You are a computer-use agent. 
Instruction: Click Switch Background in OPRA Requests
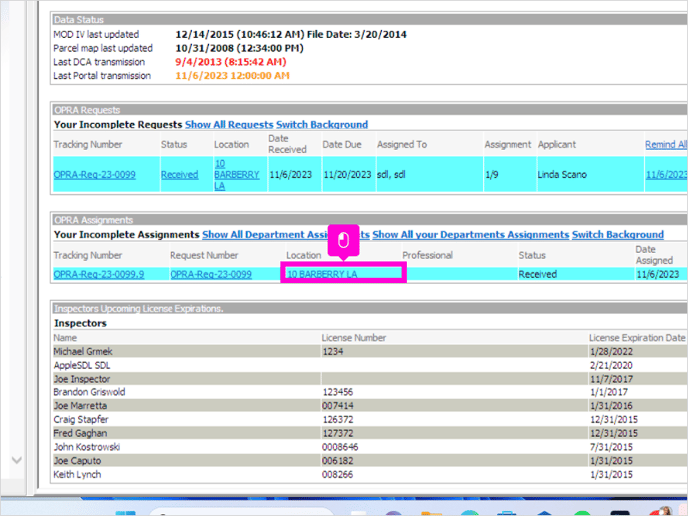point(322,125)
